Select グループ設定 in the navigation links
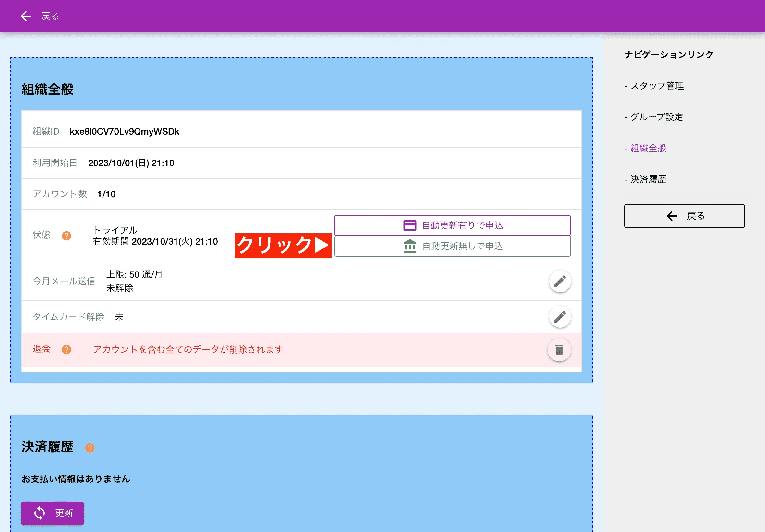Image resolution: width=765 pixels, height=532 pixels. pos(657,117)
